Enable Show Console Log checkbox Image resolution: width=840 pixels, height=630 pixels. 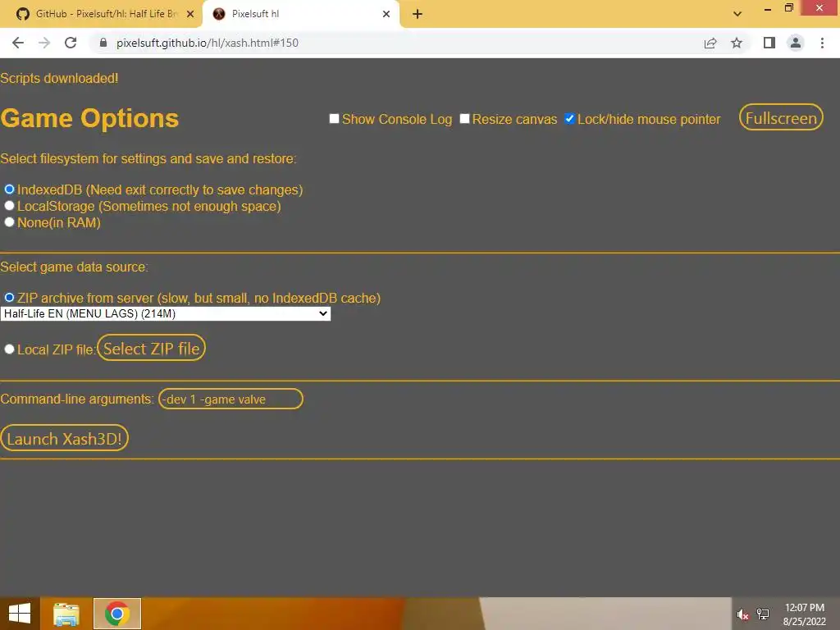point(334,118)
